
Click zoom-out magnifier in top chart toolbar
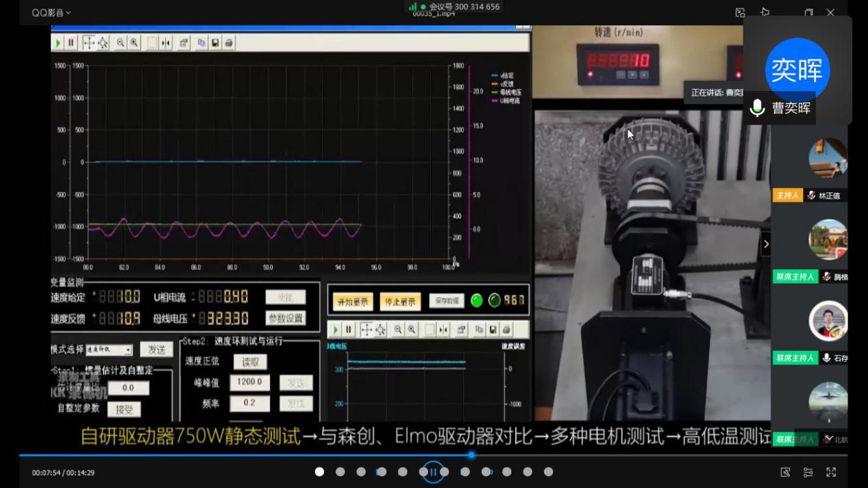[121, 42]
